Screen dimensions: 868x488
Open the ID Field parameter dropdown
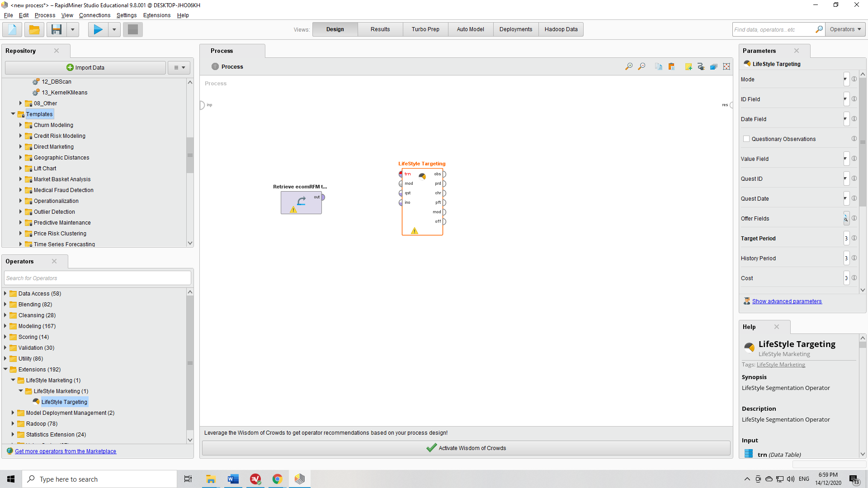[846, 99]
